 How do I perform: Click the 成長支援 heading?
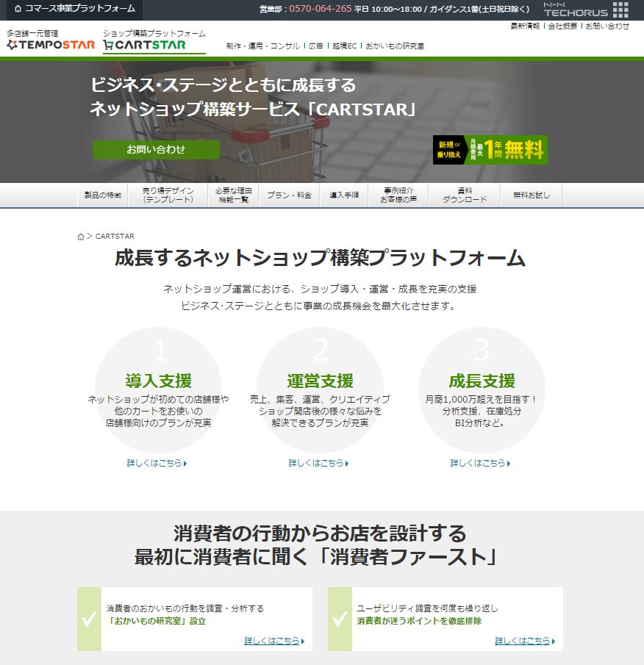tap(482, 381)
